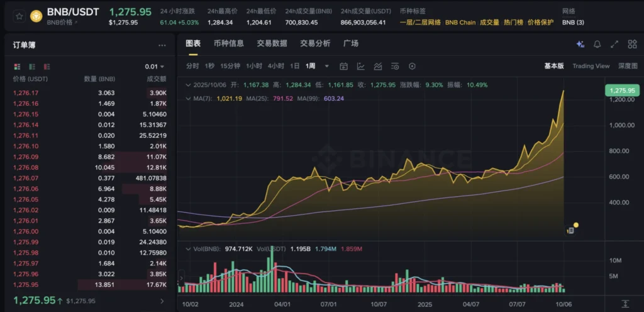Image resolution: width=644 pixels, height=312 pixels.
Task: Select Trading View chart mode
Action: 591,65
